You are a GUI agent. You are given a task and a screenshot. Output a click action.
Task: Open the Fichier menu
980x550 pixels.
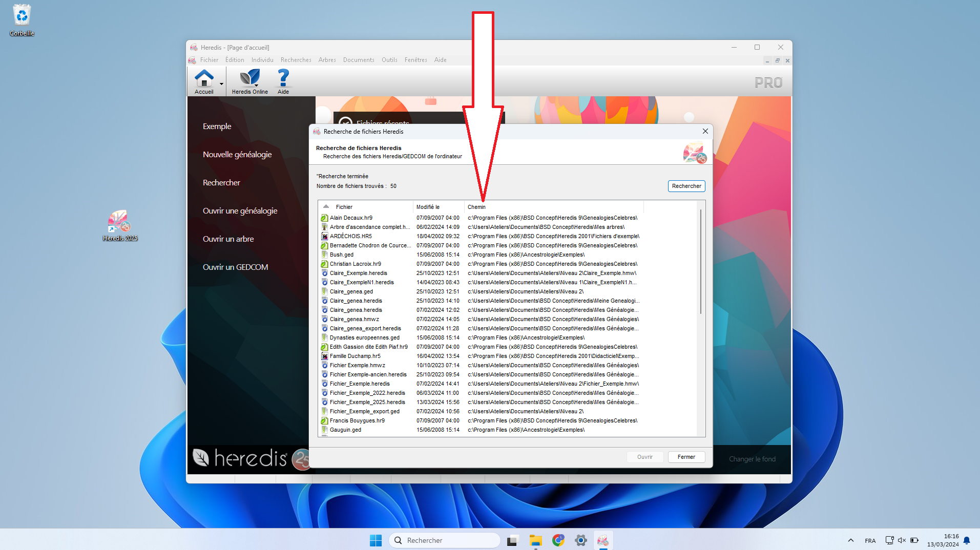(209, 60)
